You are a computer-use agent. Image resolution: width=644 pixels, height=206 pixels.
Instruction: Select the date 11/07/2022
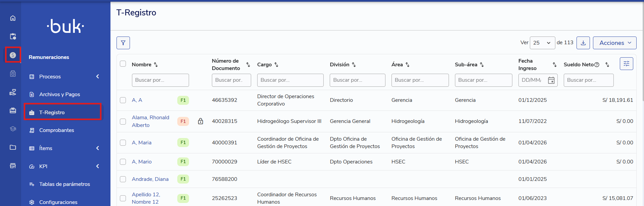533,121
